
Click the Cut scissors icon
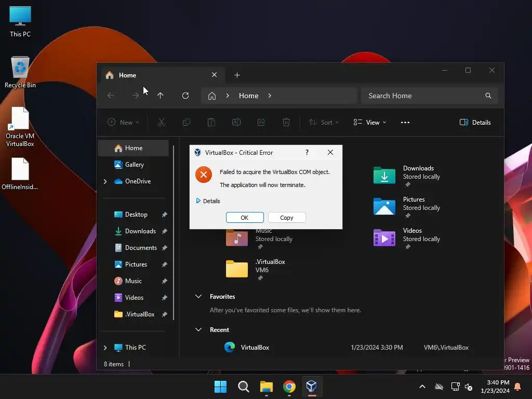click(x=162, y=122)
